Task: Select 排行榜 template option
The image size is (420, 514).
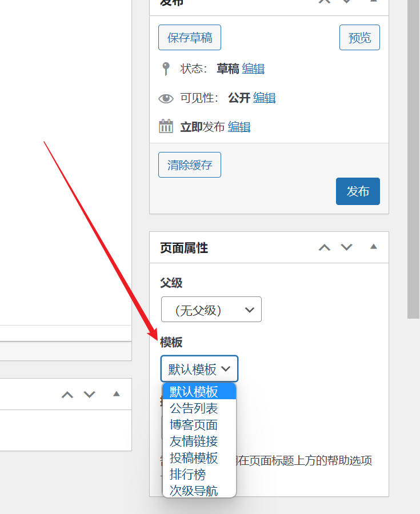Action: 187,474
